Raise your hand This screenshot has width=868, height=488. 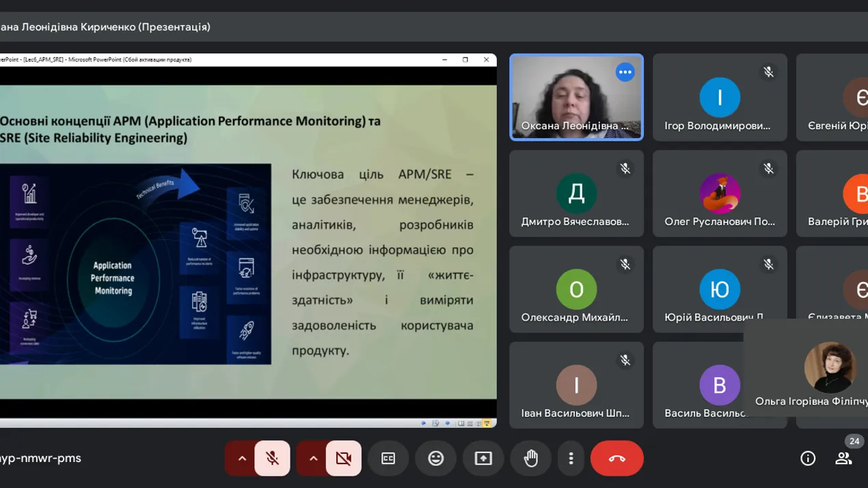coord(531,459)
